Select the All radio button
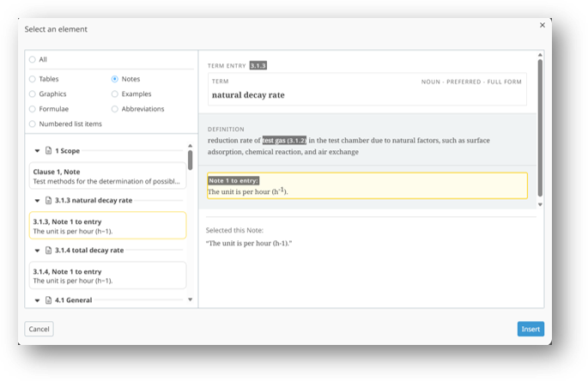 point(33,59)
